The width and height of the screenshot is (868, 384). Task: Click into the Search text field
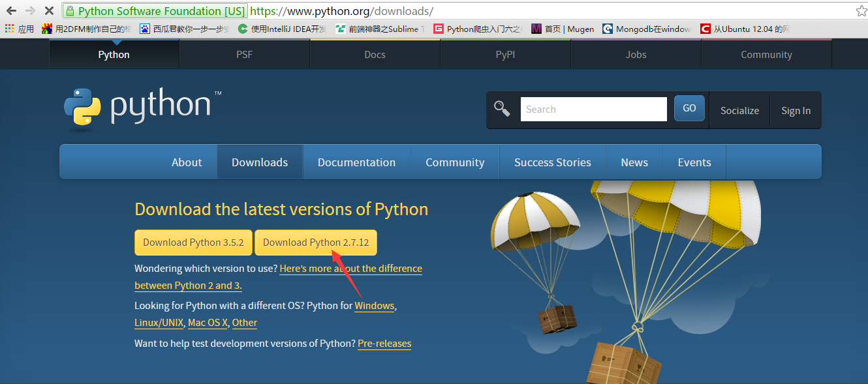coord(593,109)
